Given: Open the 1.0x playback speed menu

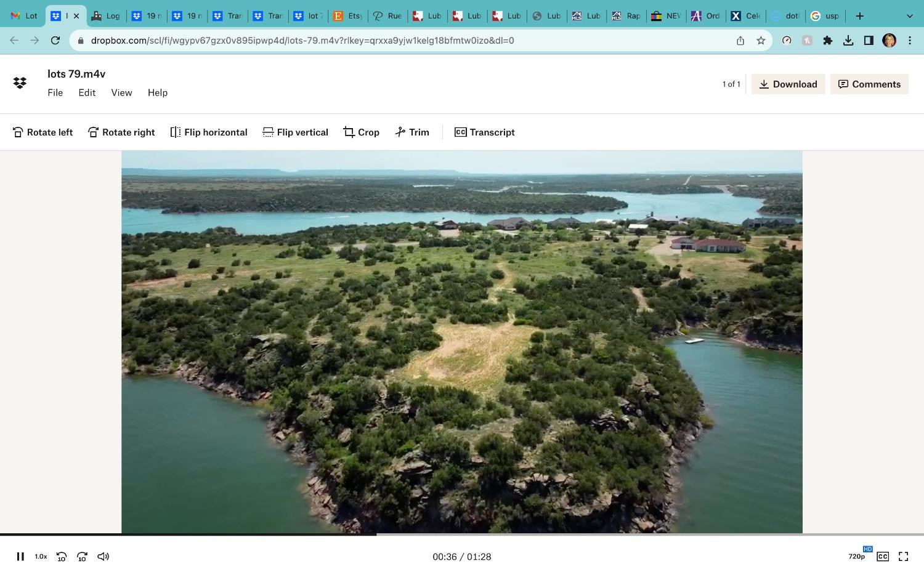Looking at the screenshot, I should pyautogui.click(x=41, y=557).
